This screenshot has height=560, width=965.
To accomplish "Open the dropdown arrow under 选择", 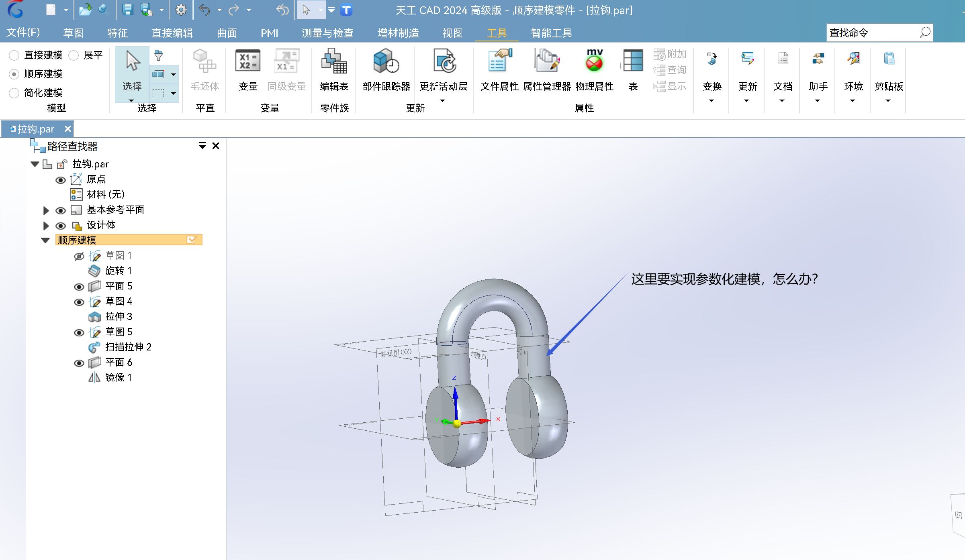I will 131,100.
